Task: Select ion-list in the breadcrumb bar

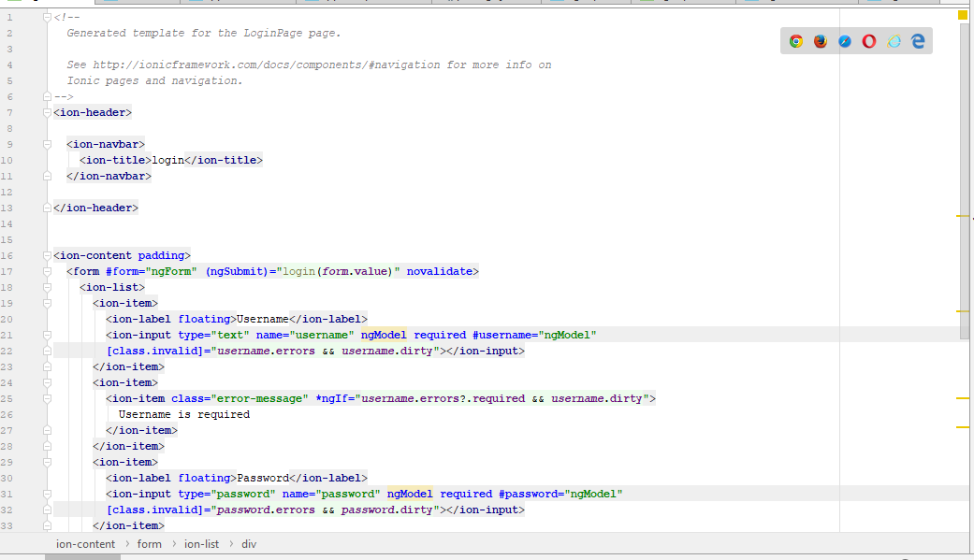Action: [x=201, y=543]
